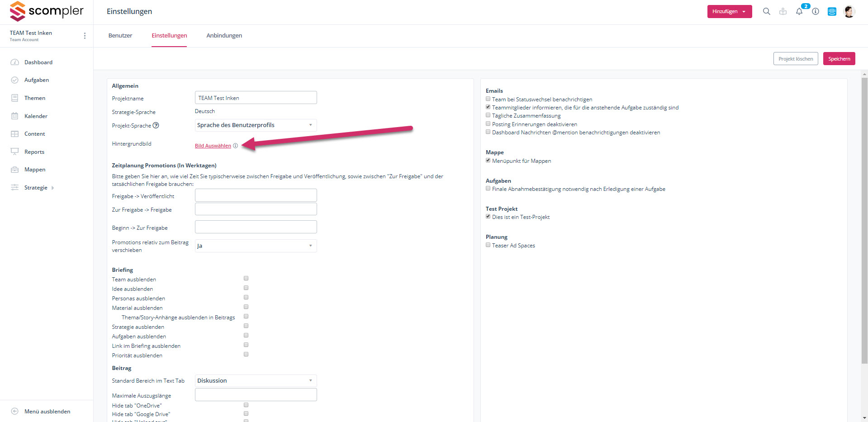This screenshot has width=868, height=422.
Task: Open notifications bell icon
Action: coord(799,12)
